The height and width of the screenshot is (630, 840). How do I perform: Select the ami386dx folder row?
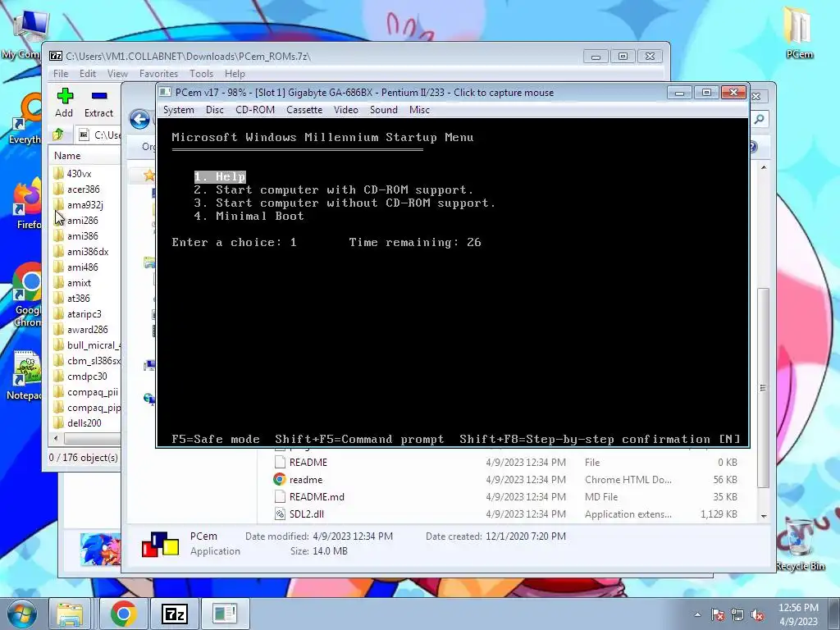[x=85, y=252]
